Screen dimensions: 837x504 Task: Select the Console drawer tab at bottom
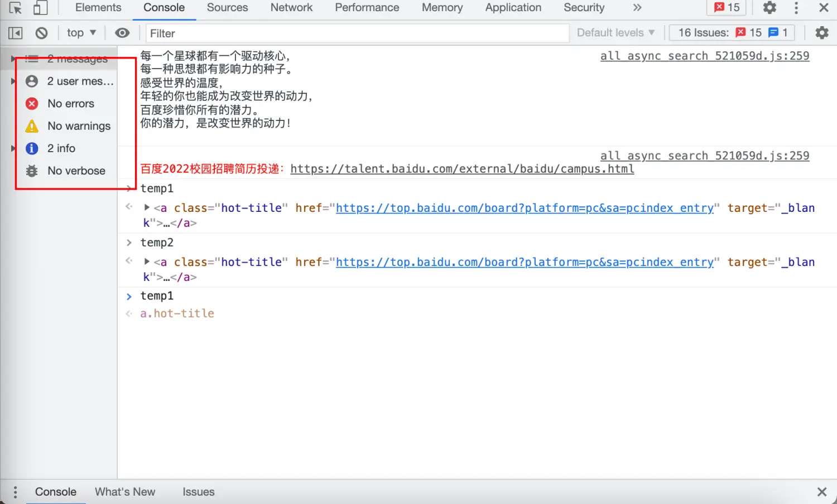[x=56, y=492]
